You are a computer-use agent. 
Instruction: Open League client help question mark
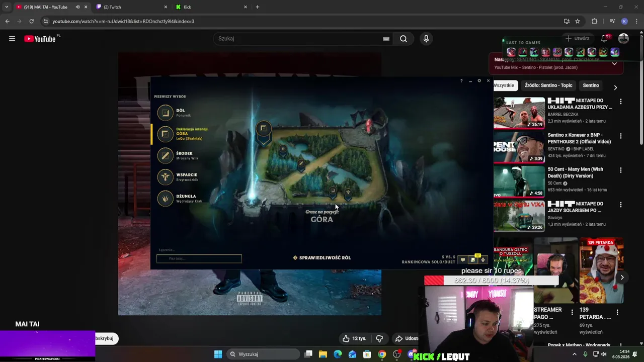pyautogui.click(x=461, y=81)
